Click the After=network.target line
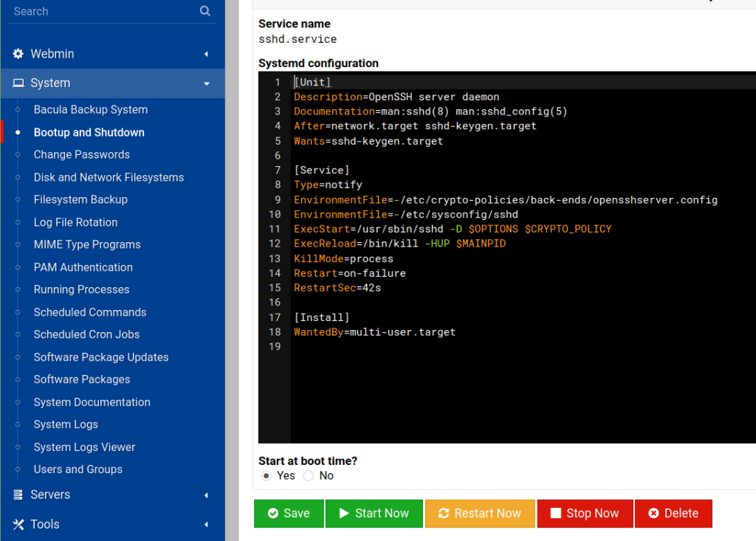 [x=415, y=126]
